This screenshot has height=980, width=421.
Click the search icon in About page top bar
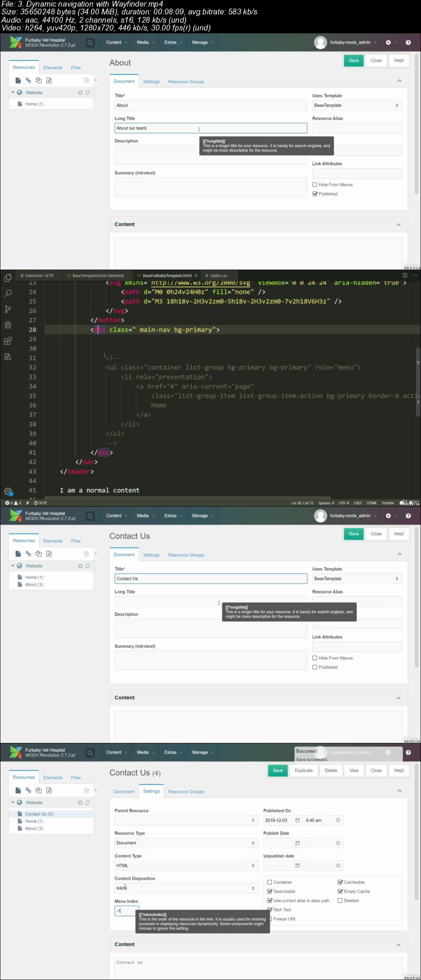90,42
